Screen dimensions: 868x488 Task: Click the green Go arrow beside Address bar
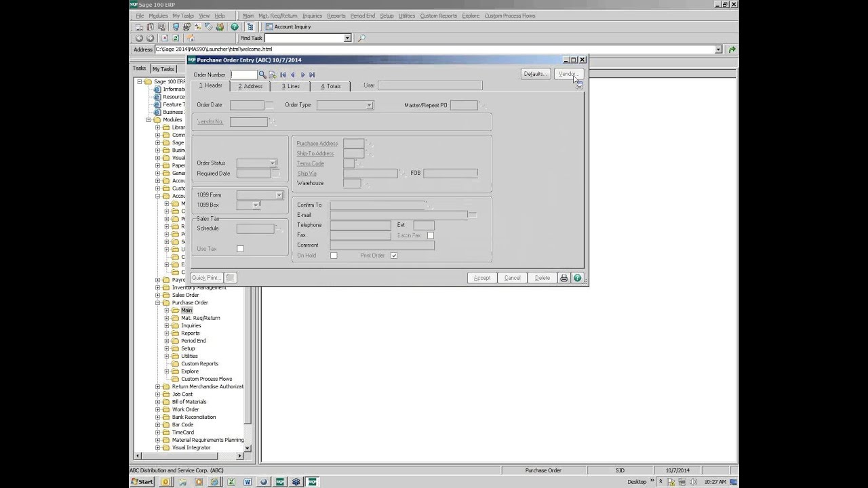pyautogui.click(x=732, y=49)
